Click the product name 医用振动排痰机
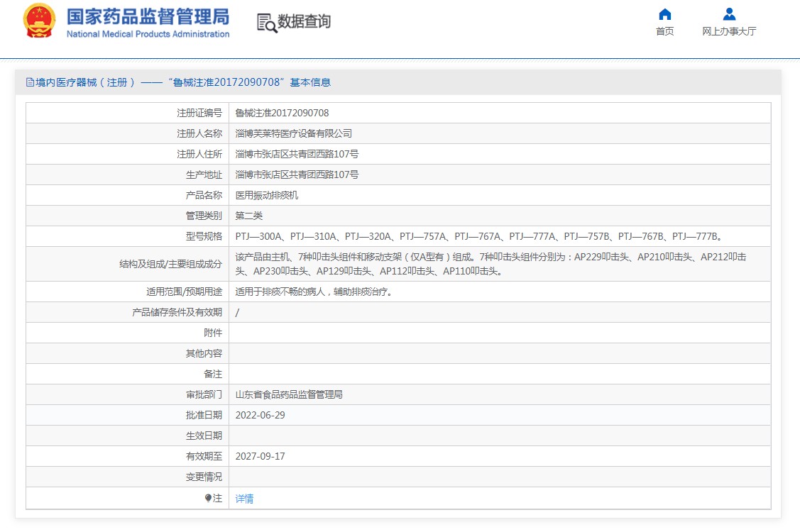 point(267,195)
